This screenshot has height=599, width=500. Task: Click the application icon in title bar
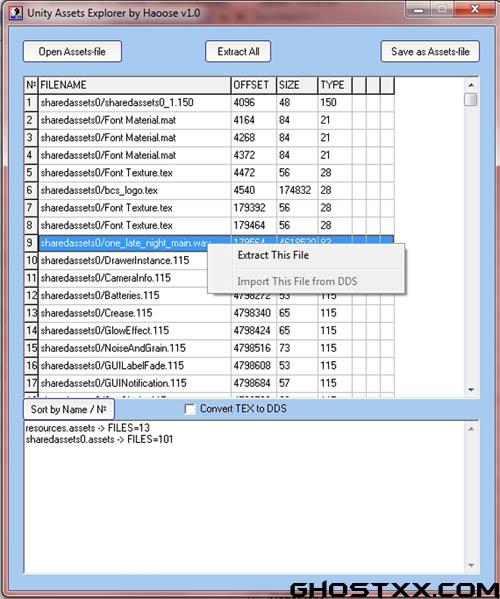[16, 13]
